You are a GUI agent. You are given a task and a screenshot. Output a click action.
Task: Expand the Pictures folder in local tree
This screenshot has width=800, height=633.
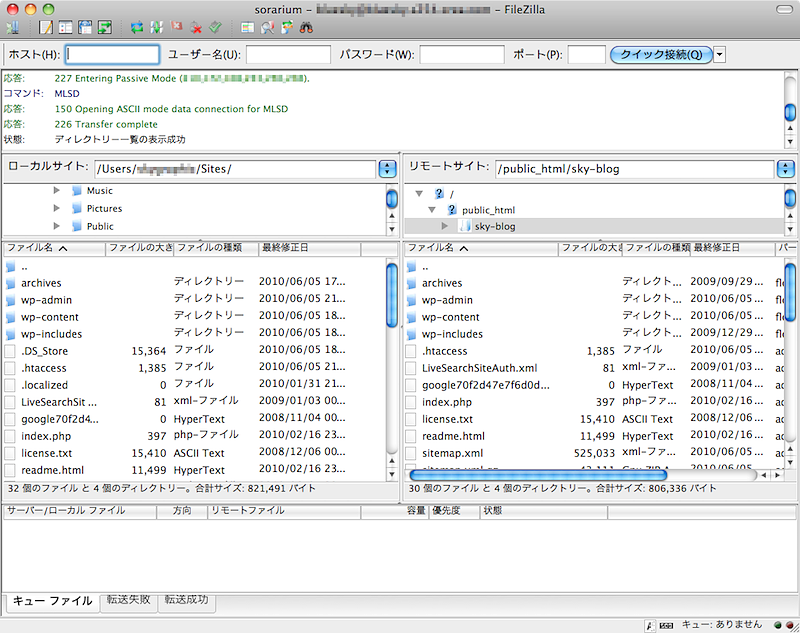tap(57, 208)
